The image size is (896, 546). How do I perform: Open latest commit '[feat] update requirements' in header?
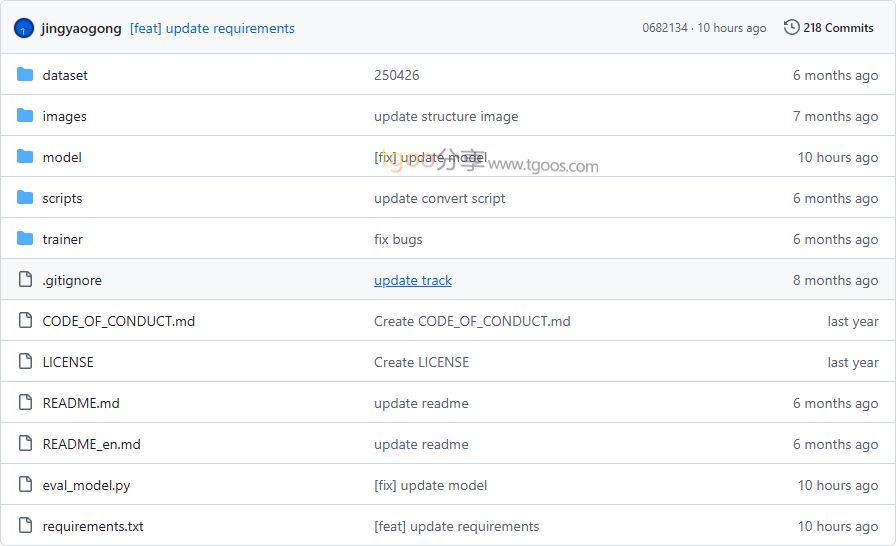coord(212,28)
